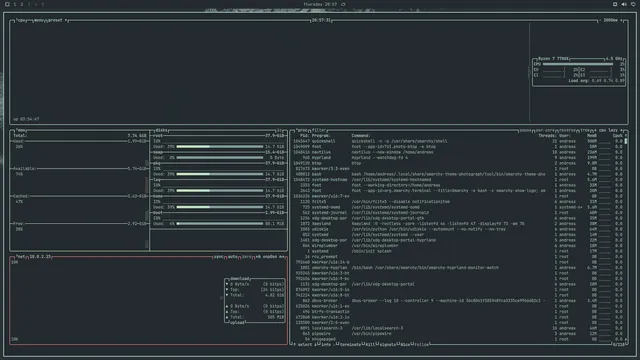
Task: Click the select down arrow at proc footer
Action: (315, 344)
